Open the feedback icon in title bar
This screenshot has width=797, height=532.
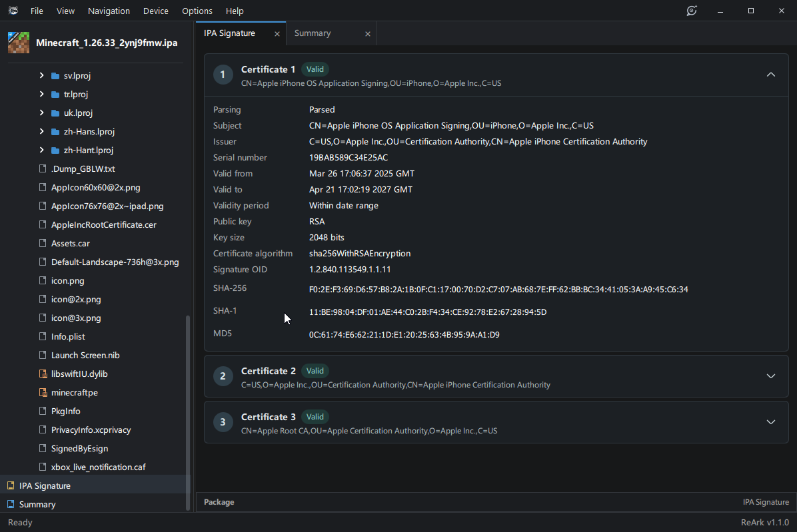pos(691,11)
